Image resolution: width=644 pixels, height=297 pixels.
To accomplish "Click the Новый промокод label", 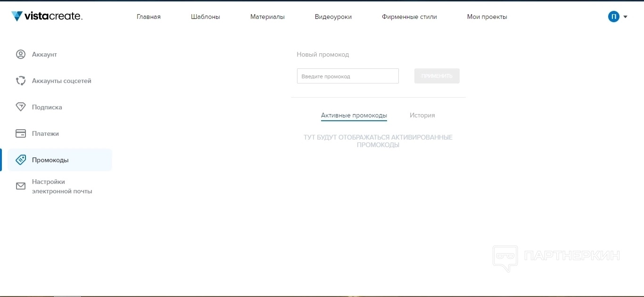I will [x=323, y=54].
